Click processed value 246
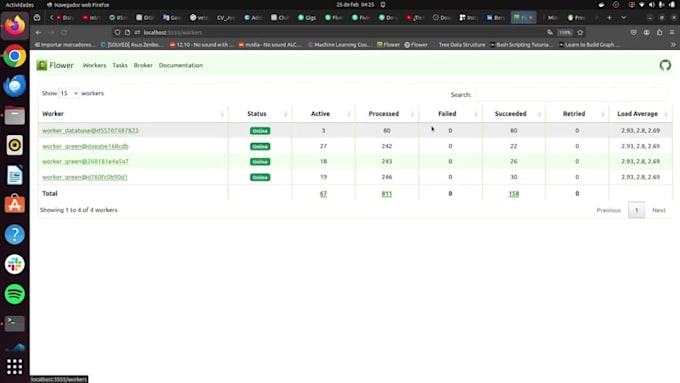 click(x=386, y=177)
